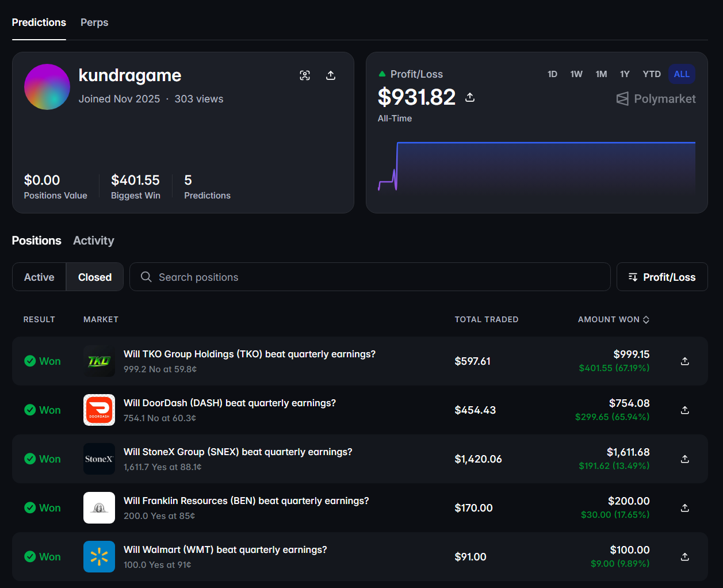Set chart range to 1M

(x=601, y=74)
